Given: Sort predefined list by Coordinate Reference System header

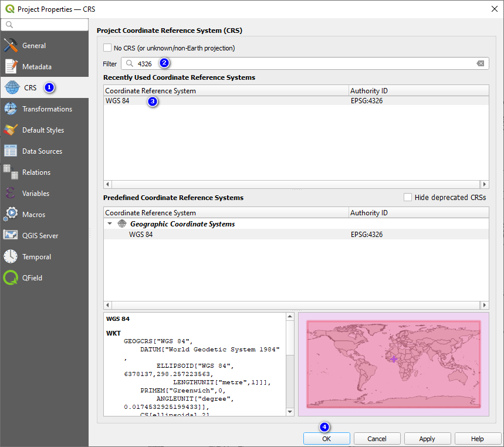Looking at the screenshot, I should coord(226,213).
